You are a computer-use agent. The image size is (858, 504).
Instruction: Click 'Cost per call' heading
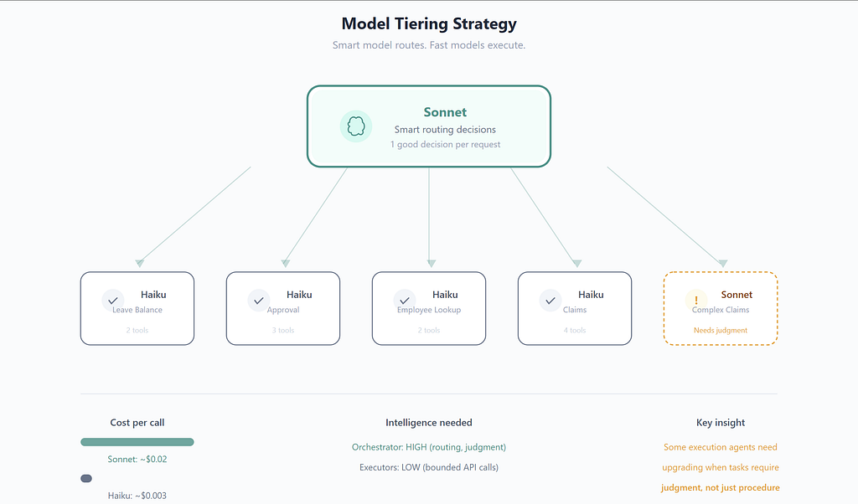pyautogui.click(x=137, y=423)
